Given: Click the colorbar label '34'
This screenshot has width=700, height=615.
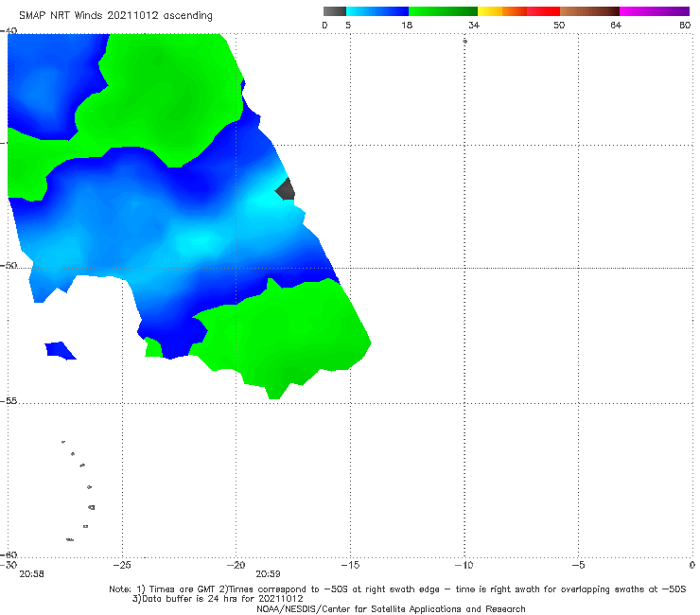Looking at the screenshot, I should coord(474,25).
